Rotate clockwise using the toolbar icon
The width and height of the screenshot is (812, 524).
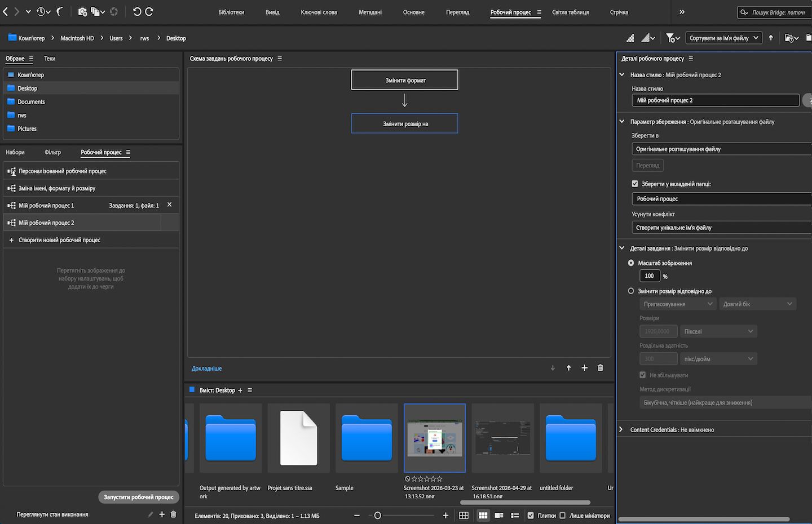(x=149, y=11)
